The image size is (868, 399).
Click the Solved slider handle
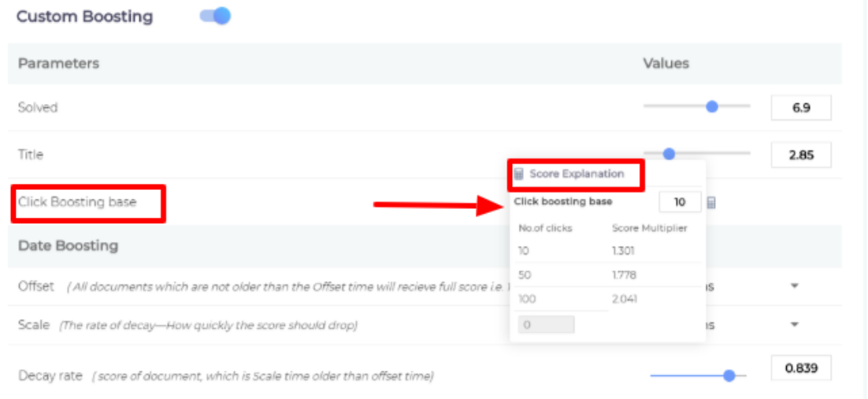[712, 106]
